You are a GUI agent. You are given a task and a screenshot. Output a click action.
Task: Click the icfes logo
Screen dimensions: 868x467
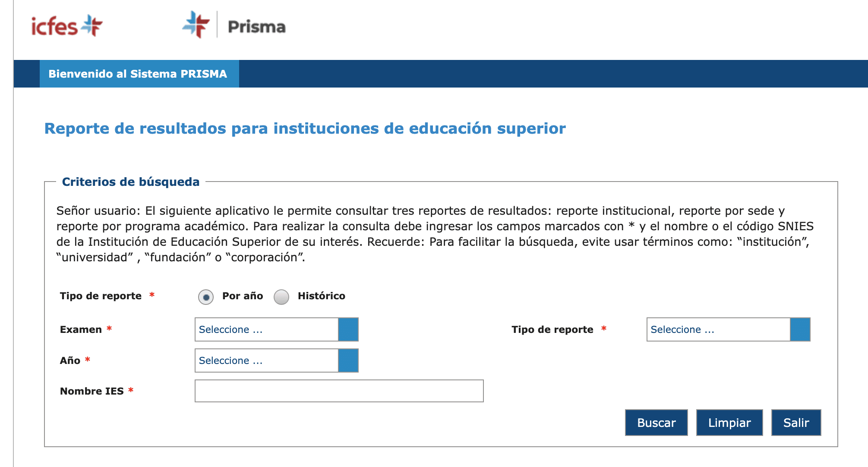point(67,26)
